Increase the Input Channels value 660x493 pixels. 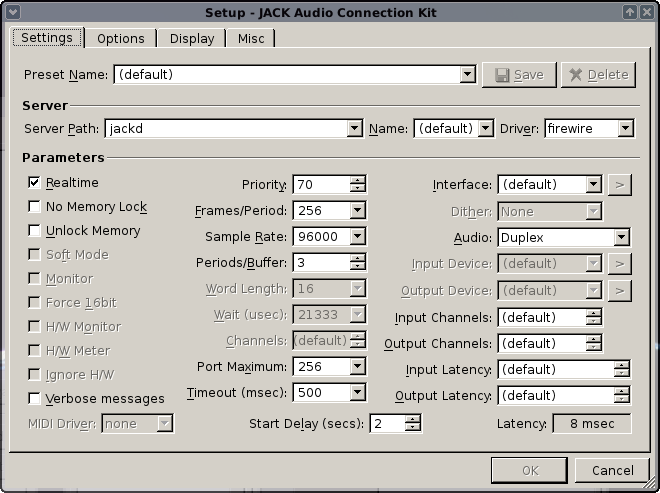tap(593, 313)
